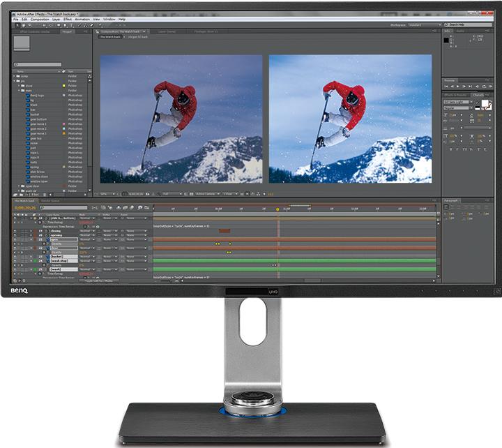Select the Eraser tool

(x=91, y=25)
